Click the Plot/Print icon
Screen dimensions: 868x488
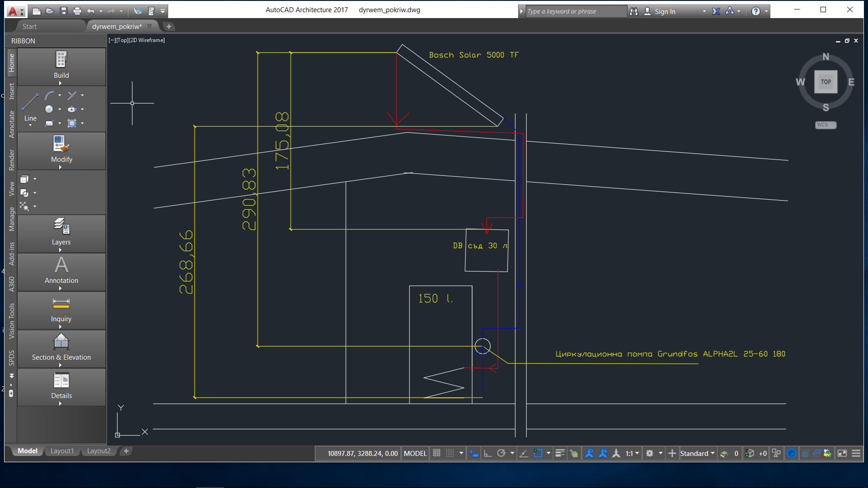[77, 11]
